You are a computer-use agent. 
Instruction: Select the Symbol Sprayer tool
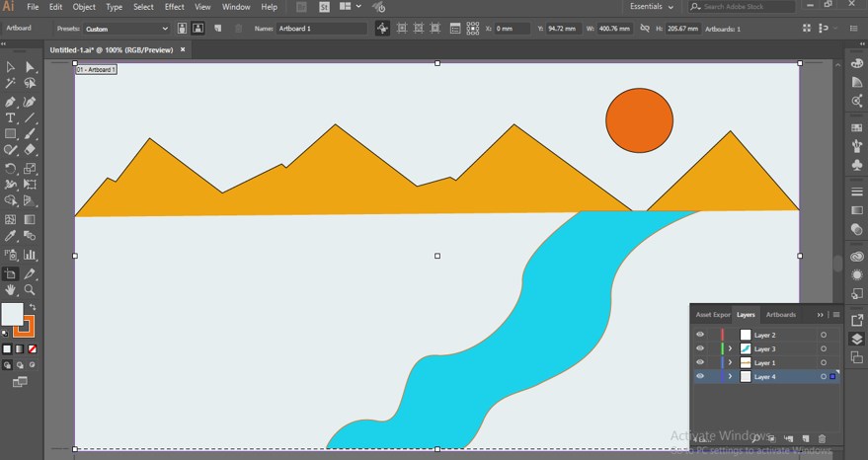click(x=10, y=255)
